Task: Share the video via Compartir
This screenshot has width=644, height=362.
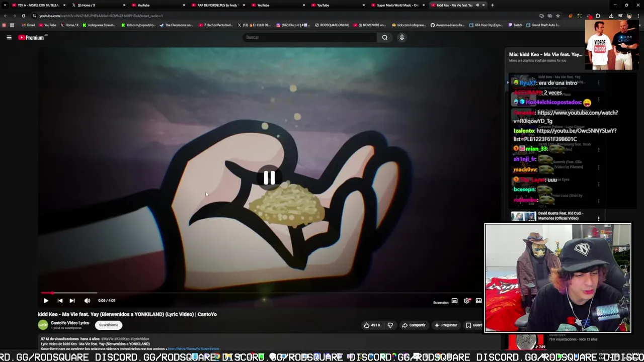Action: click(414, 325)
